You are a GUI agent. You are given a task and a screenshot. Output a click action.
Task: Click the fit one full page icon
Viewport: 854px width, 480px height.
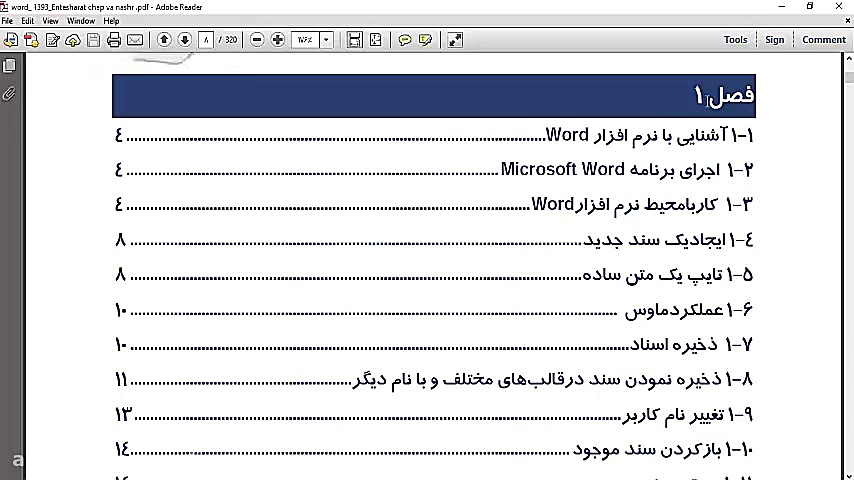(x=376, y=40)
